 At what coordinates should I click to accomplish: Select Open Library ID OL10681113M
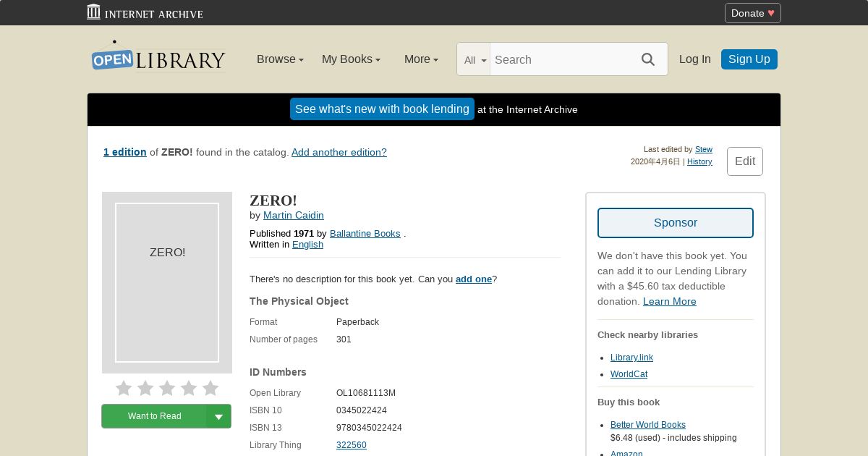click(x=366, y=393)
